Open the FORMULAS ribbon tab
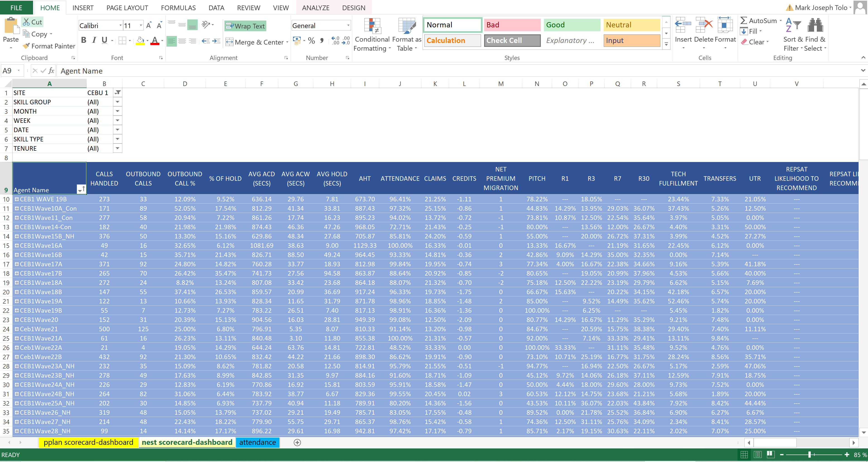 (178, 7)
